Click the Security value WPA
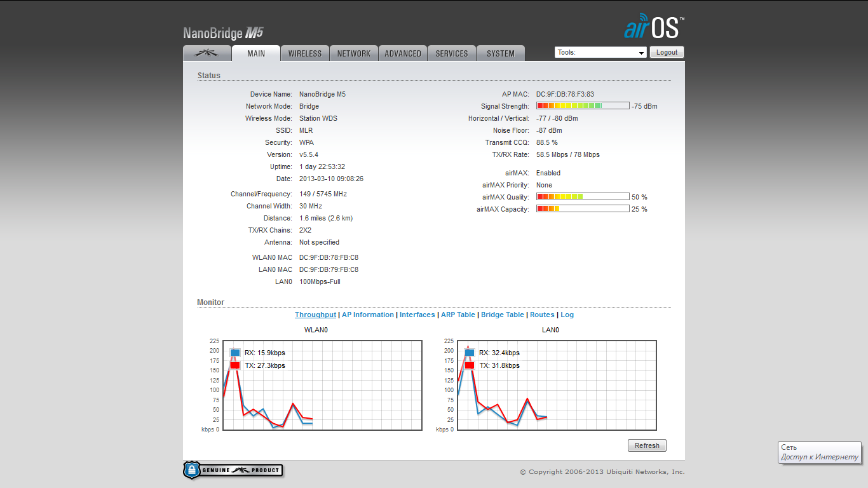The height and width of the screenshot is (488, 868). coord(306,142)
